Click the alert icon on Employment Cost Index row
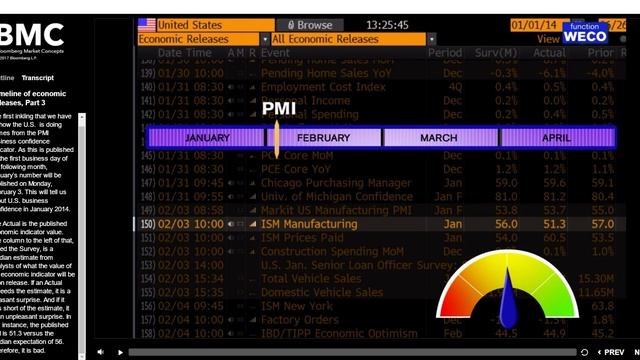The height and width of the screenshot is (360, 640). click(x=231, y=87)
